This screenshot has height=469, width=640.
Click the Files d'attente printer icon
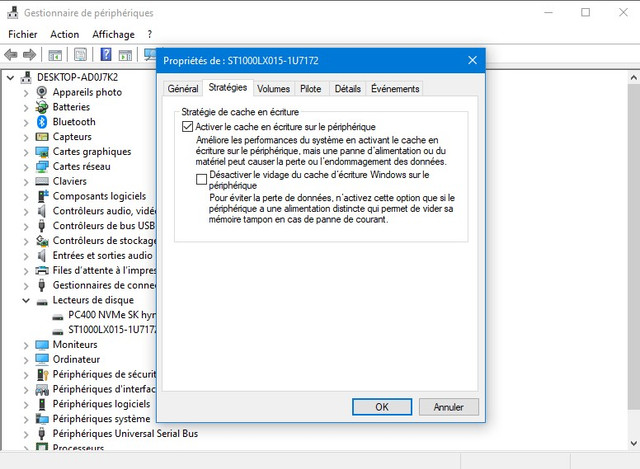pyautogui.click(x=42, y=270)
